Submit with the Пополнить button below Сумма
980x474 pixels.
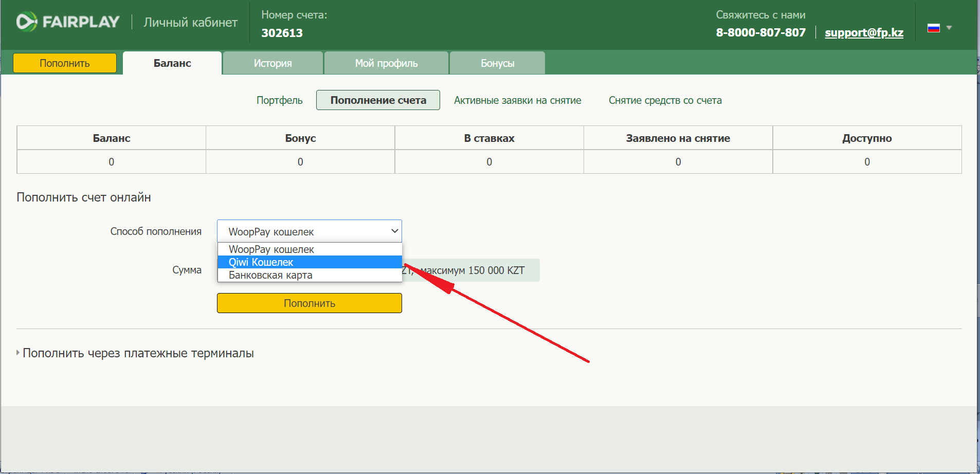point(310,303)
